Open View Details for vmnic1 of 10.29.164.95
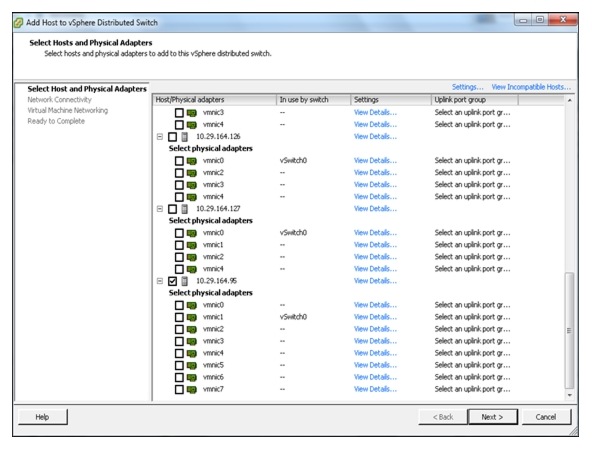 (375, 317)
